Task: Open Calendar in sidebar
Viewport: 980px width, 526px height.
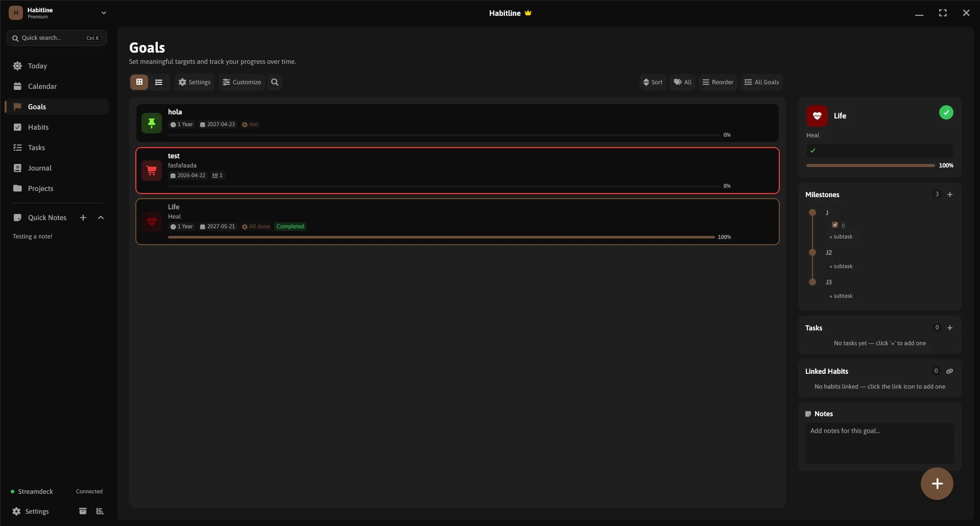Action: click(57, 86)
